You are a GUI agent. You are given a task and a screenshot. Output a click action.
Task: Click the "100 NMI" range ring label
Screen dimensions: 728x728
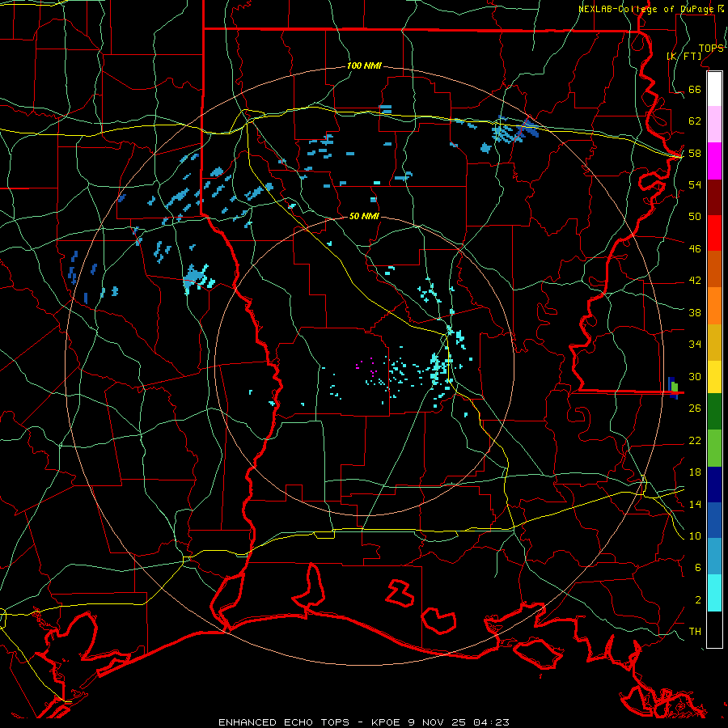pyautogui.click(x=364, y=66)
